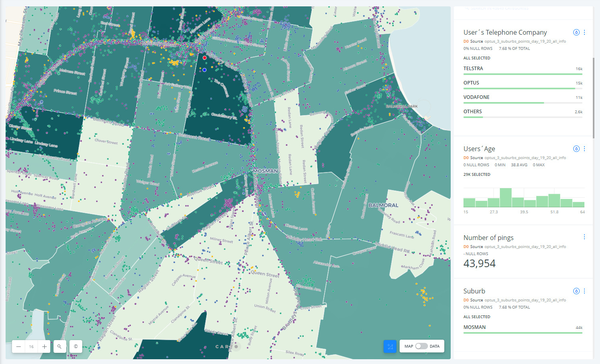Open the three-dot menu on the Suburb widget

(584, 291)
